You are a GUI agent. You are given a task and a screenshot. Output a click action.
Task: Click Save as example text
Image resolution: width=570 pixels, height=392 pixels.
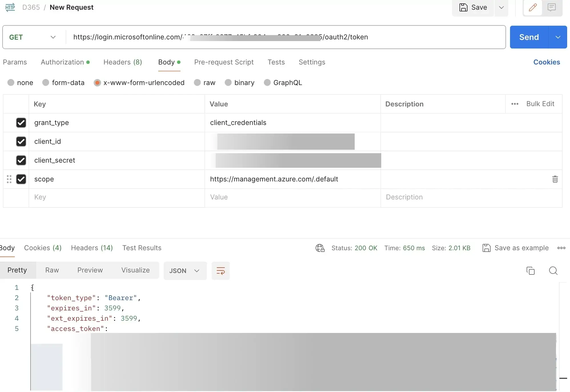click(x=521, y=248)
